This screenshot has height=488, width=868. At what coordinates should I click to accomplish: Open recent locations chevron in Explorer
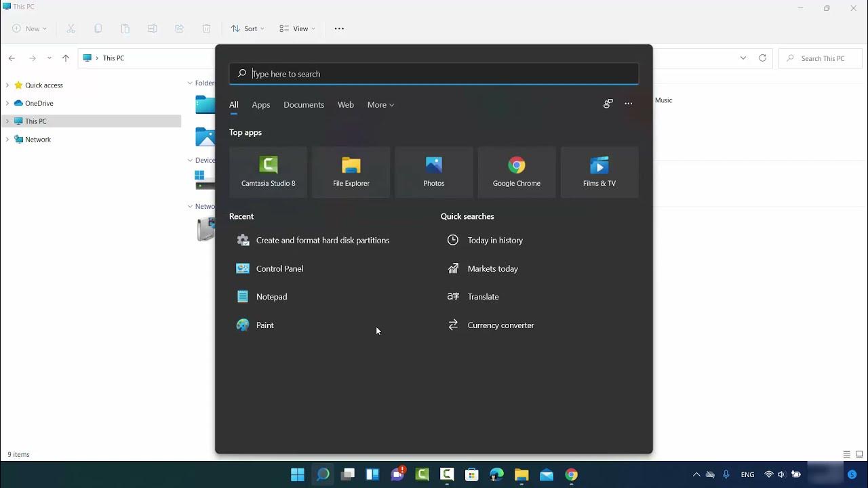click(x=49, y=58)
